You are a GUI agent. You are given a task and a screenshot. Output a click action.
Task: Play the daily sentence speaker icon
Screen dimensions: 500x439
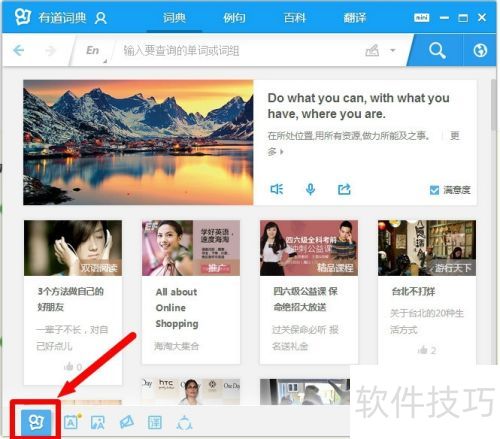[x=277, y=189]
